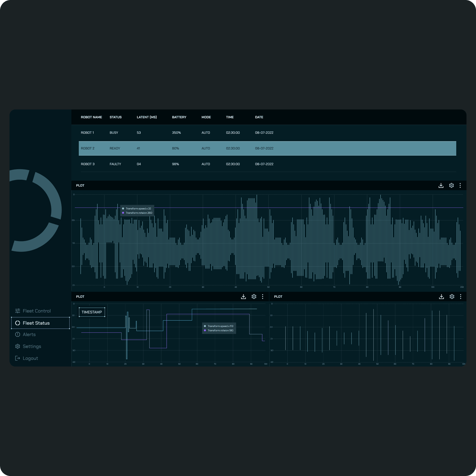This screenshot has height=476, width=476.
Task: Click download icon on bottom-right plot
Action: (441, 297)
